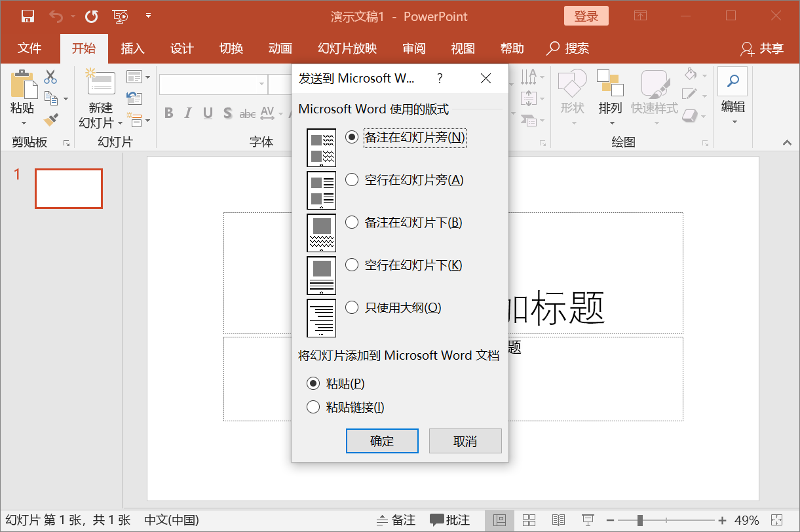Image resolution: width=800 pixels, height=532 pixels.
Task: Switch to the 设计 design tab
Action: click(181, 48)
